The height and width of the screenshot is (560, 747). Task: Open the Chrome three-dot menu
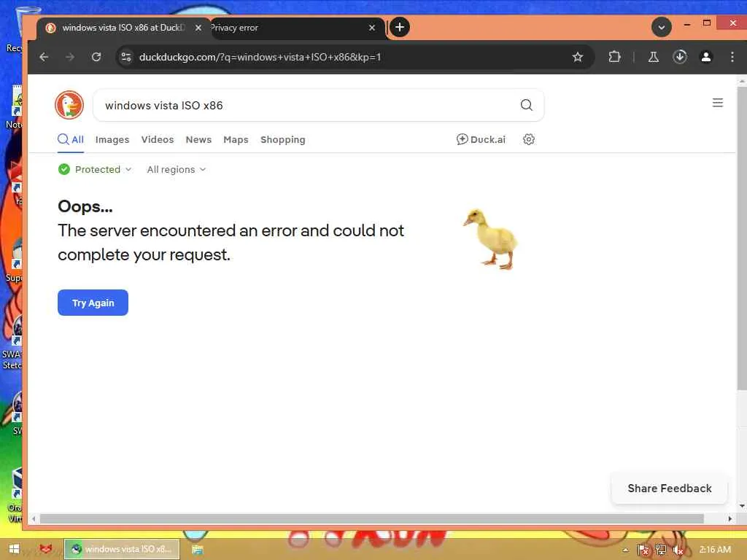[732, 57]
